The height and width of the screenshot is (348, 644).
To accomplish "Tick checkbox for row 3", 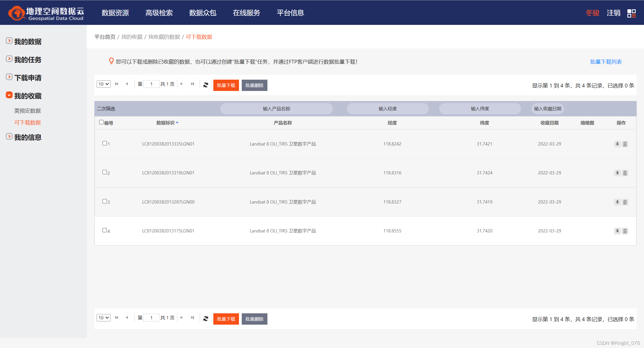I will [105, 201].
